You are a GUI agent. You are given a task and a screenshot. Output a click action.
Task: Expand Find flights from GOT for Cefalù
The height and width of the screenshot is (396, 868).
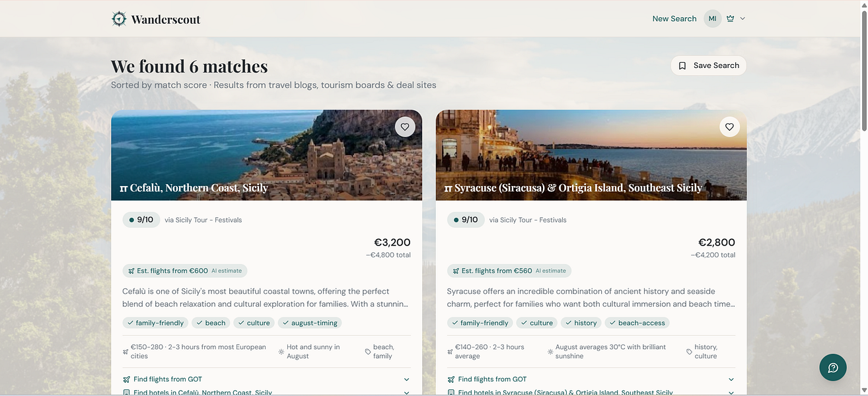[x=266, y=379]
